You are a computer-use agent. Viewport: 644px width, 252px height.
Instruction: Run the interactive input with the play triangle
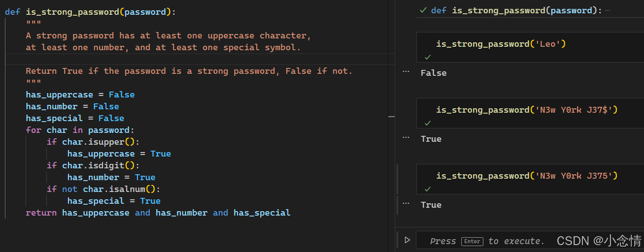(x=407, y=240)
